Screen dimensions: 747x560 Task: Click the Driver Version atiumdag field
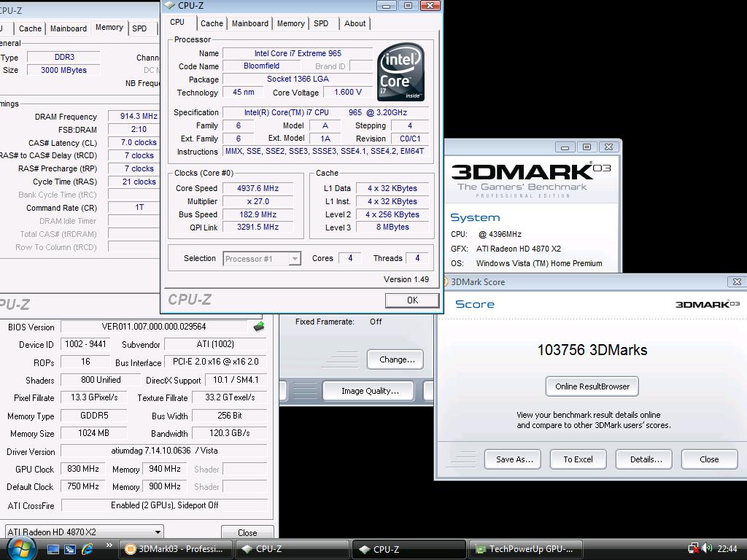pos(164,451)
